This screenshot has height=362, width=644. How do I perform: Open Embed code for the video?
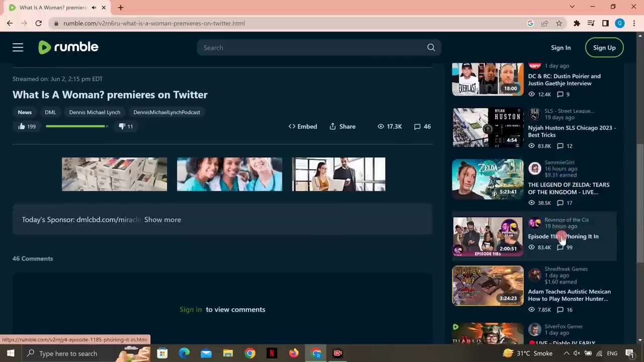pos(303,126)
